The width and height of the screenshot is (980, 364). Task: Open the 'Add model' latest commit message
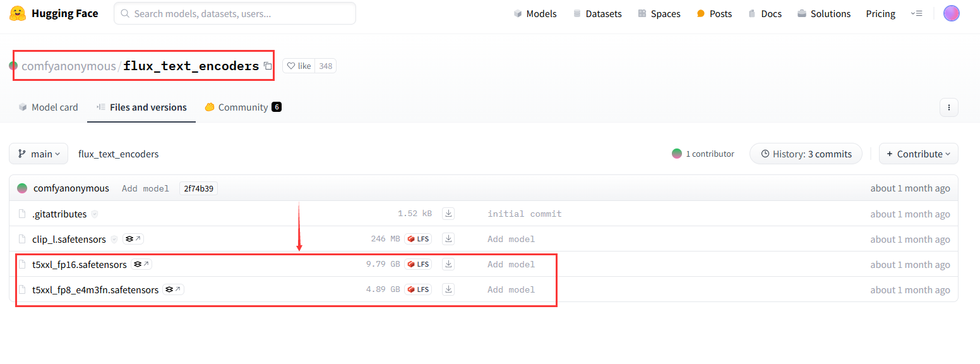click(145, 188)
